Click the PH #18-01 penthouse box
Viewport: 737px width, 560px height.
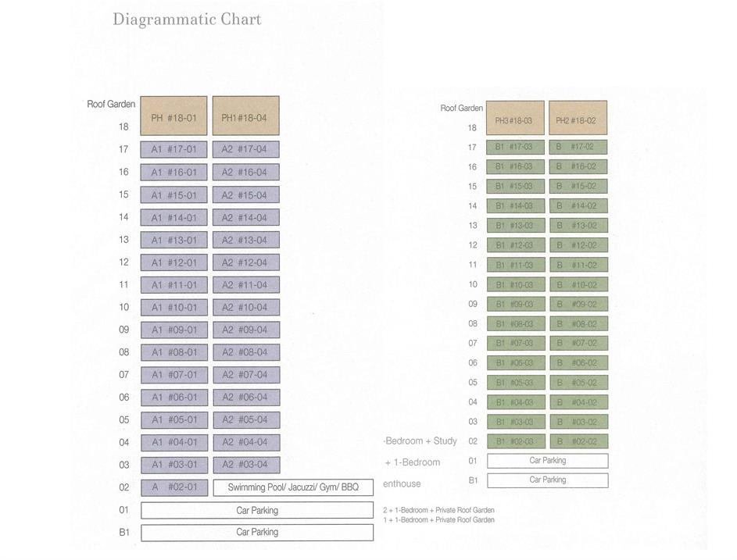[174, 116]
